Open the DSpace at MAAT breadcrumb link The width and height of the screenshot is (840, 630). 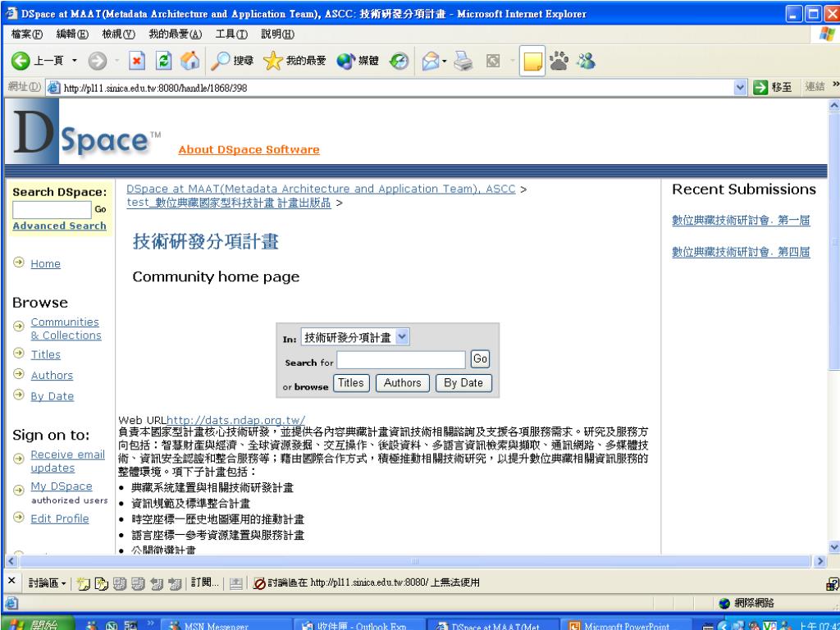pos(321,189)
